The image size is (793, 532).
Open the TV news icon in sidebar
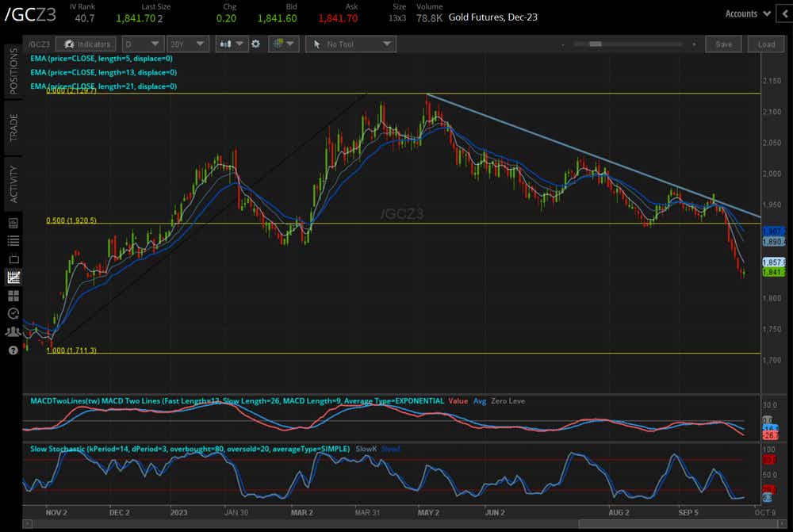13,258
